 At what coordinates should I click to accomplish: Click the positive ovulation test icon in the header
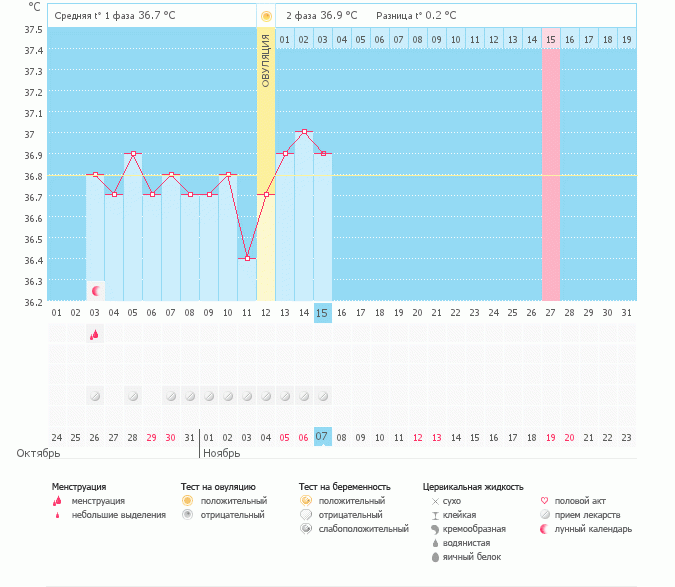(x=266, y=17)
